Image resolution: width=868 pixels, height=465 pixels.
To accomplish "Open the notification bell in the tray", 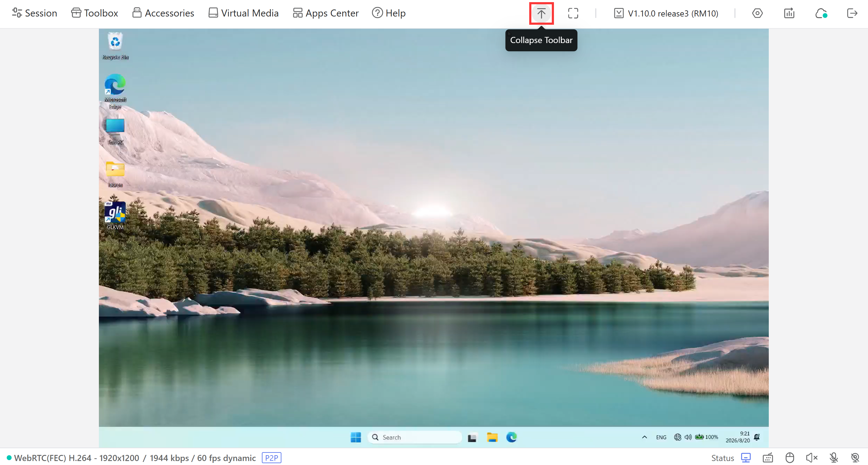I will click(757, 437).
